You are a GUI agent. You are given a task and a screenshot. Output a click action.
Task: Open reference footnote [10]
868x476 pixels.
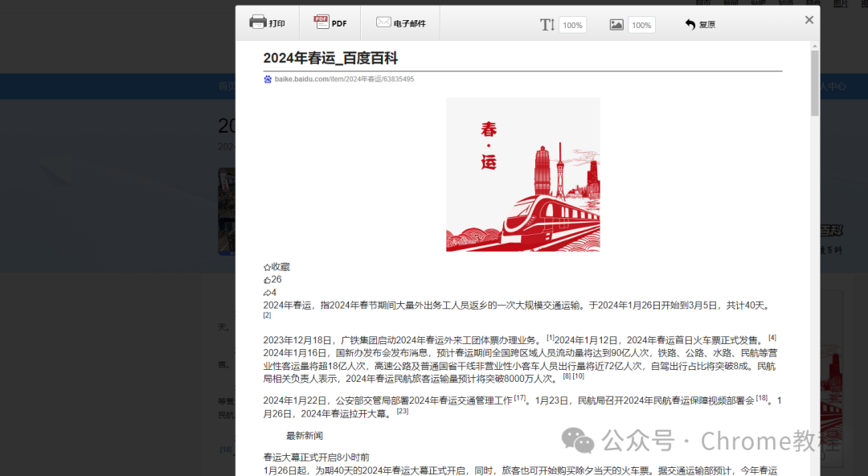(x=579, y=375)
